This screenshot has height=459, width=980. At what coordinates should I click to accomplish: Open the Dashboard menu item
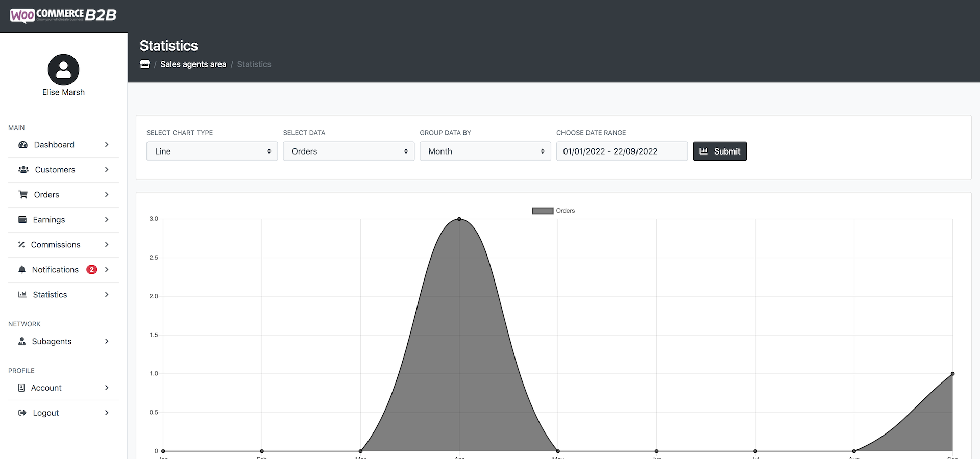click(x=63, y=145)
